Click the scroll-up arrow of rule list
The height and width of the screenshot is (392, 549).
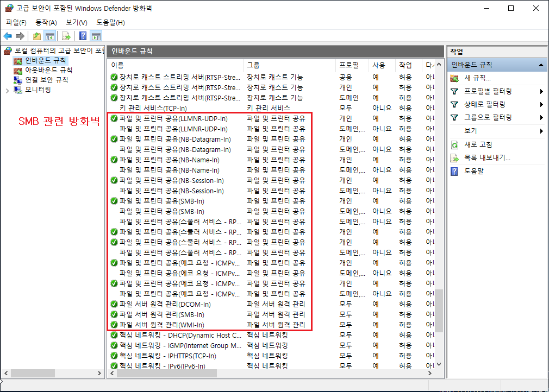pos(439,65)
